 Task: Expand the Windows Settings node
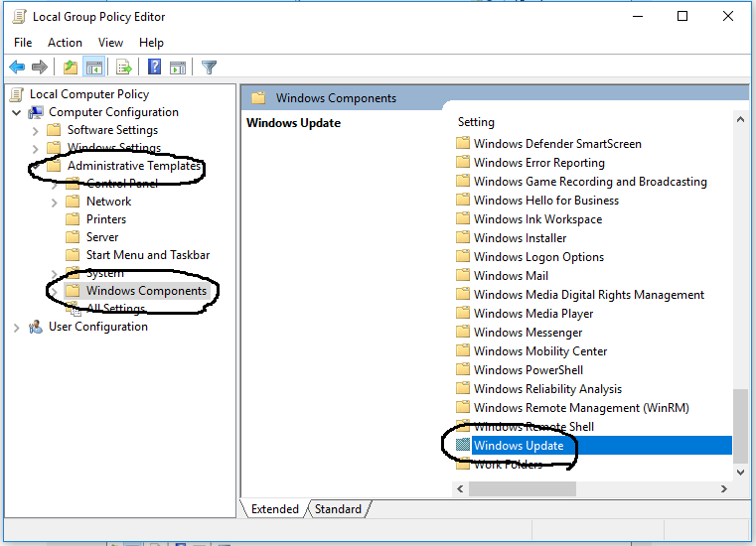(x=35, y=149)
